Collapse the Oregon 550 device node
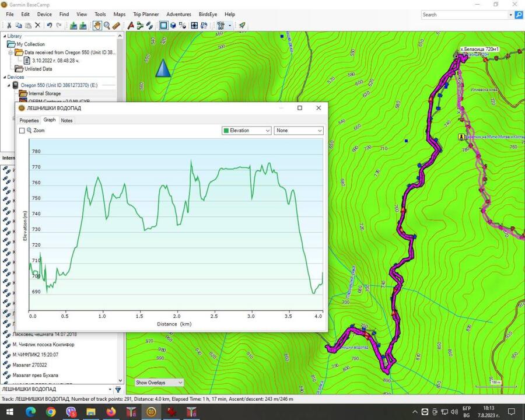This screenshot has width=525, height=420. click(9, 85)
